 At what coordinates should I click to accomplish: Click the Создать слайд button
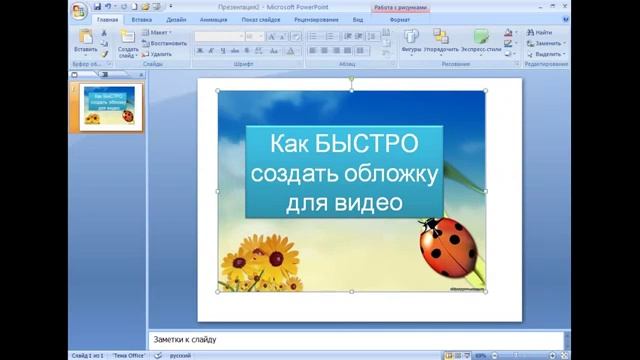tap(128, 43)
